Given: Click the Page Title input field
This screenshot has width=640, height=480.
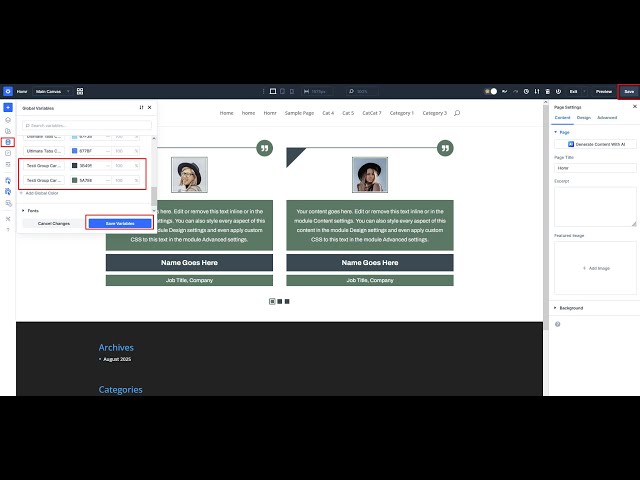Looking at the screenshot, I should pos(596,168).
